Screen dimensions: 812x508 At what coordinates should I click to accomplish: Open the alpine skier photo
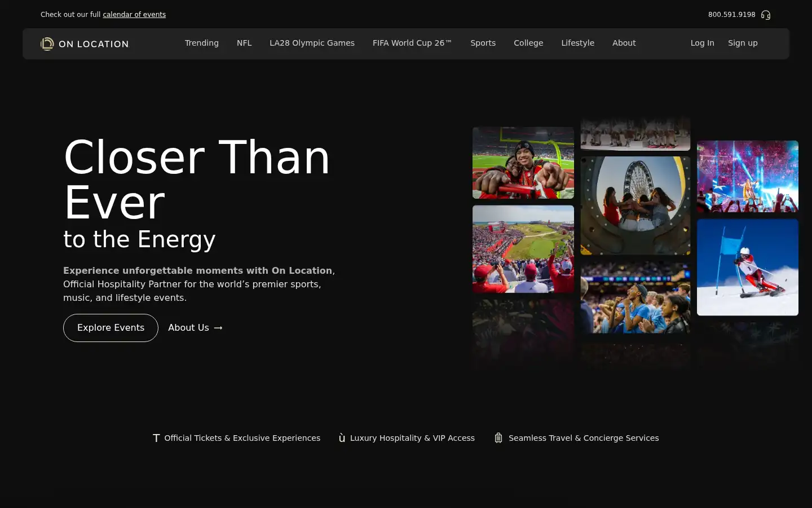(748, 268)
